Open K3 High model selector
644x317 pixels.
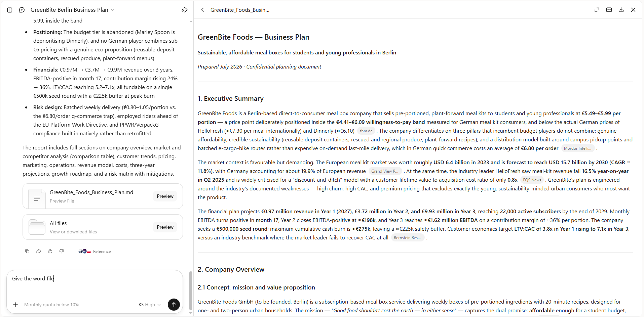pyautogui.click(x=150, y=305)
